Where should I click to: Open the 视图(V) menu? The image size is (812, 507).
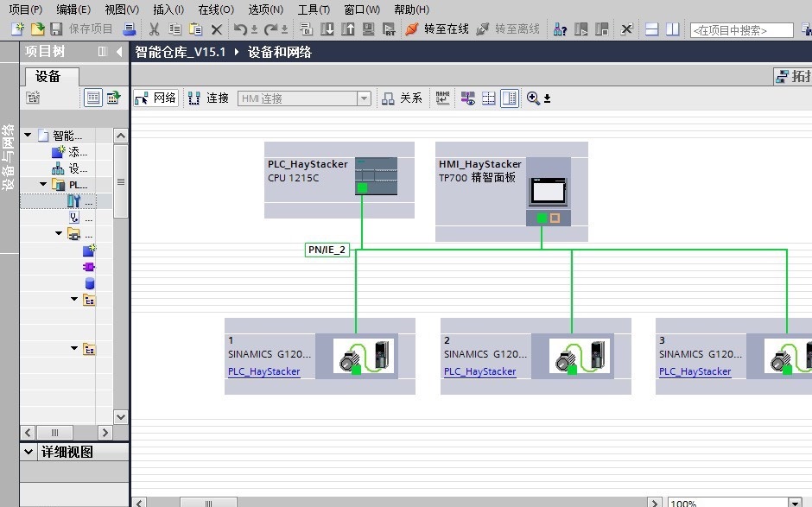click(122, 10)
